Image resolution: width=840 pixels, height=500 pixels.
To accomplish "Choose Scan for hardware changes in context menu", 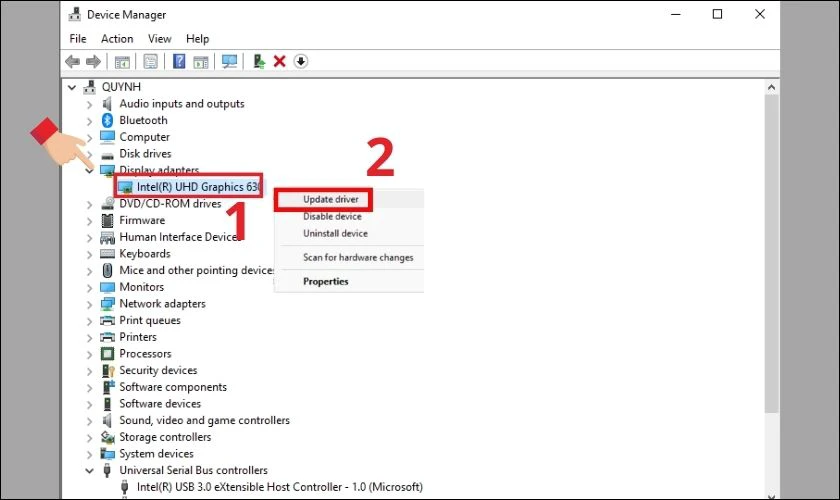I will pos(358,257).
